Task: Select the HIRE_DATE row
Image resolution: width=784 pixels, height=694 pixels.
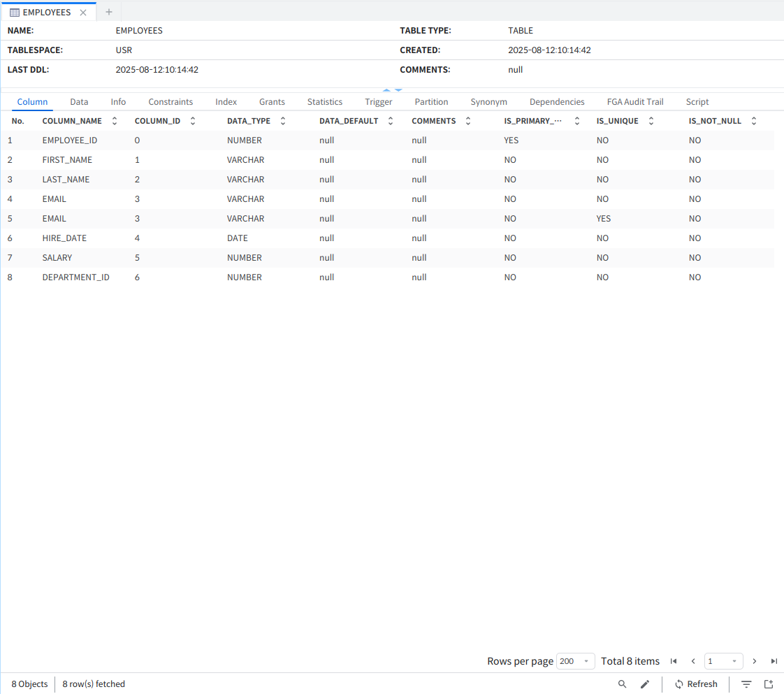Action: coord(64,238)
